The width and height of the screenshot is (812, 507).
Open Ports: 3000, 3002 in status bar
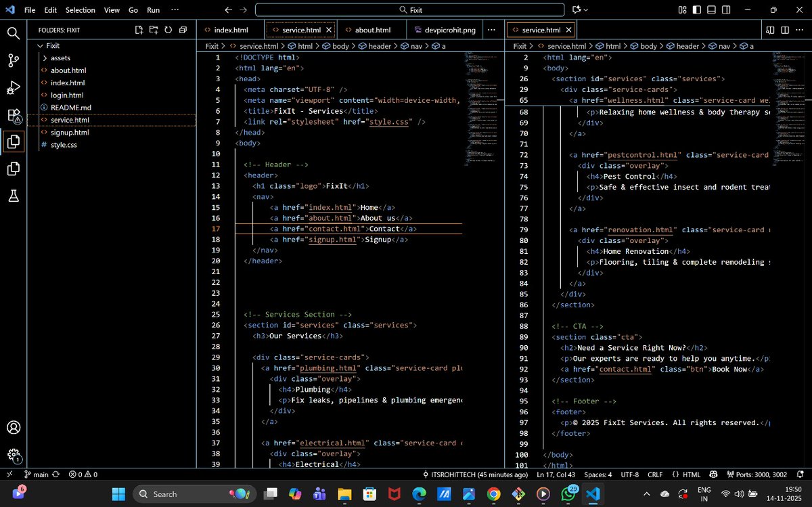pyautogui.click(x=757, y=475)
